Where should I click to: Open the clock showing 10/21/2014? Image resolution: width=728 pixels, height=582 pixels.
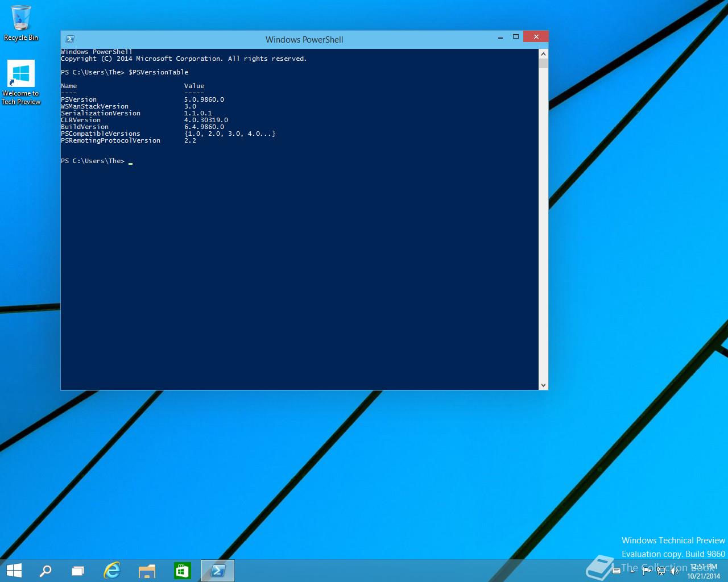tap(704, 571)
